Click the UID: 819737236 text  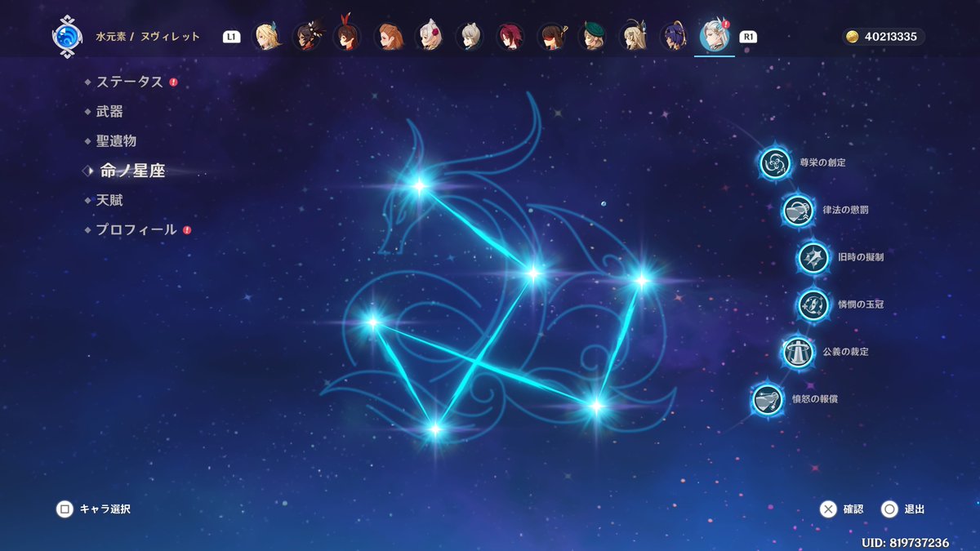906,542
